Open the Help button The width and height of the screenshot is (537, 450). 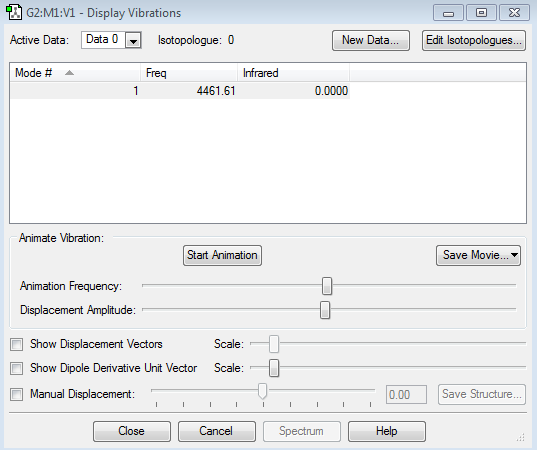click(387, 431)
